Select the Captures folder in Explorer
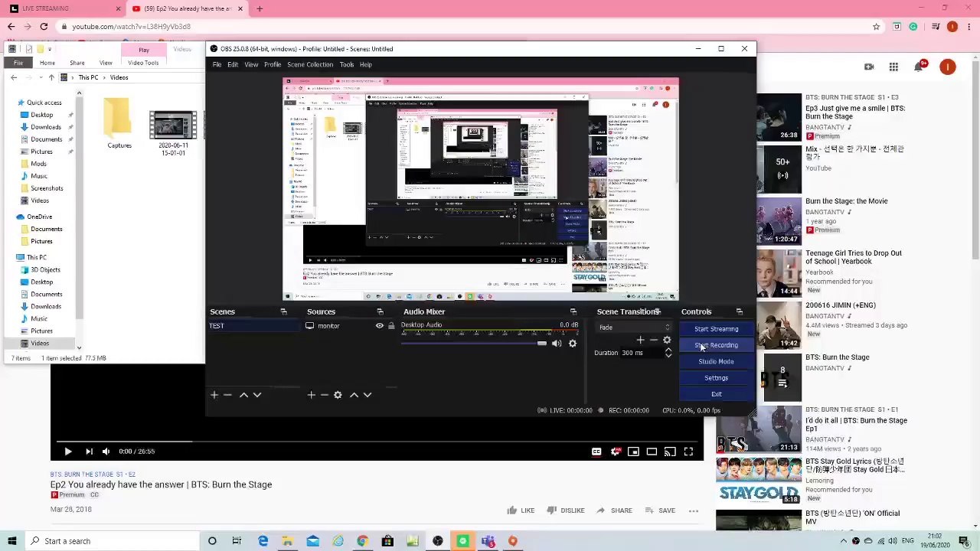 point(119,124)
